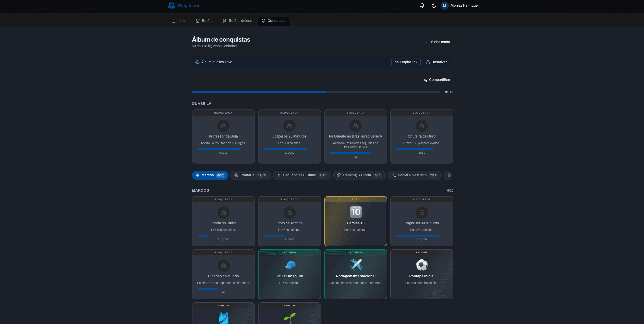Click the number 10 sticker on Camisa 10
Viewport: 644px width, 324px height.
pos(356,212)
